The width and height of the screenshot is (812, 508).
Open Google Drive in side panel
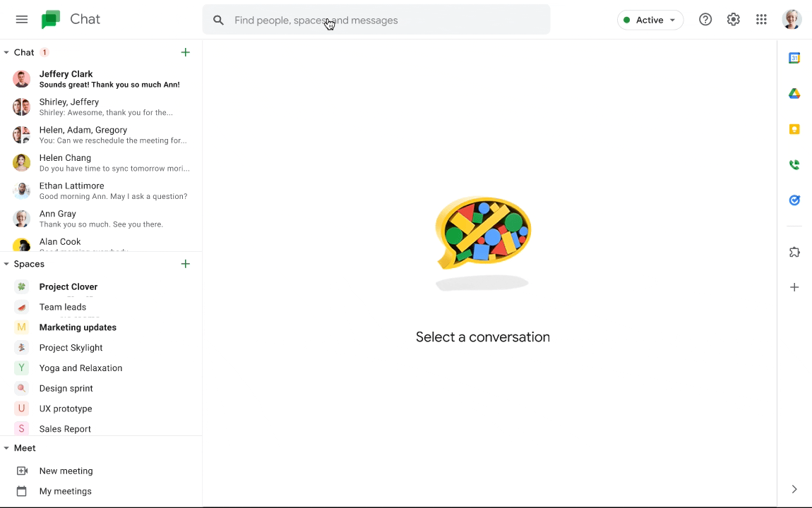pos(794,94)
